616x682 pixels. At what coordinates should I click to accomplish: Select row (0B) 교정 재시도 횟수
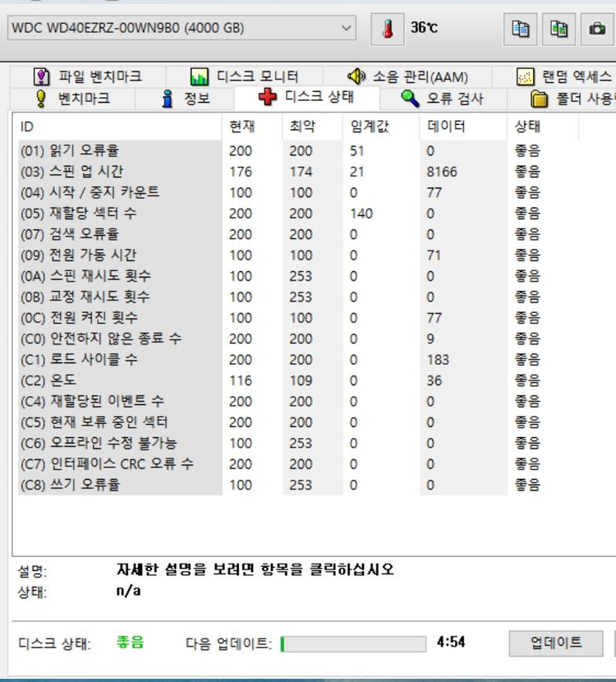(x=298, y=297)
